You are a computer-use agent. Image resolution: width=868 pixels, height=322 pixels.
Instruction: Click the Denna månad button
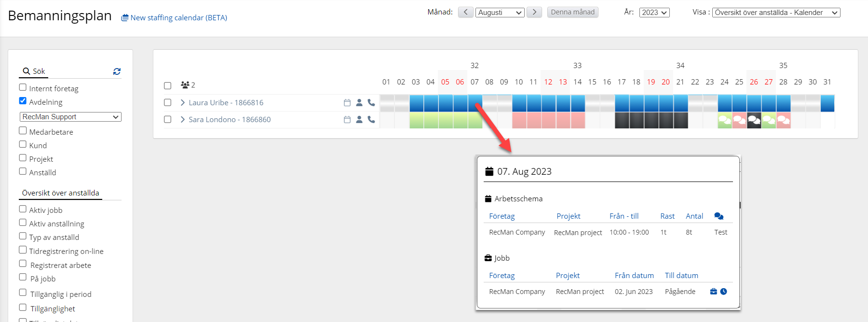tap(573, 13)
